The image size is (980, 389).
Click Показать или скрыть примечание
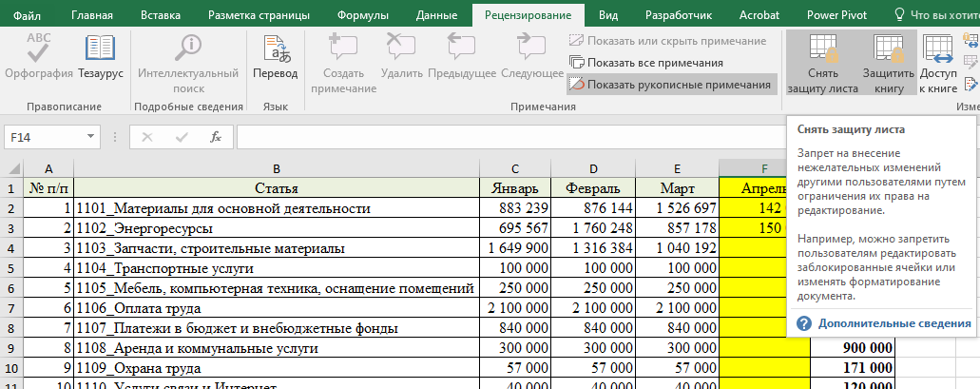(667, 41)
